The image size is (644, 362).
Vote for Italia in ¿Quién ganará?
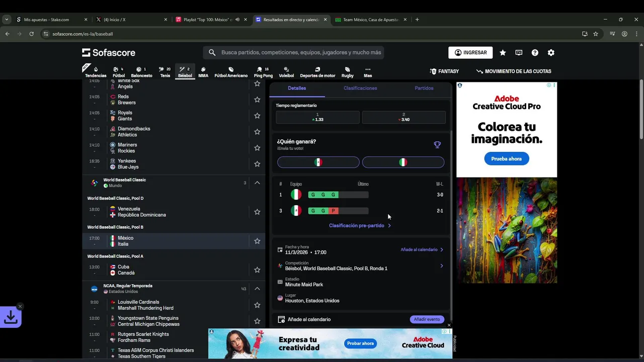[x=403, y=162]
